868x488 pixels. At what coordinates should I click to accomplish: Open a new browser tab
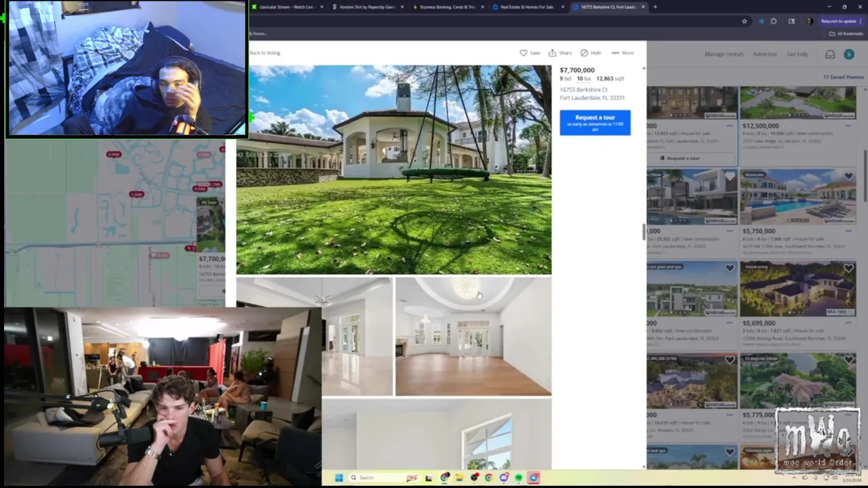[655, 7]
